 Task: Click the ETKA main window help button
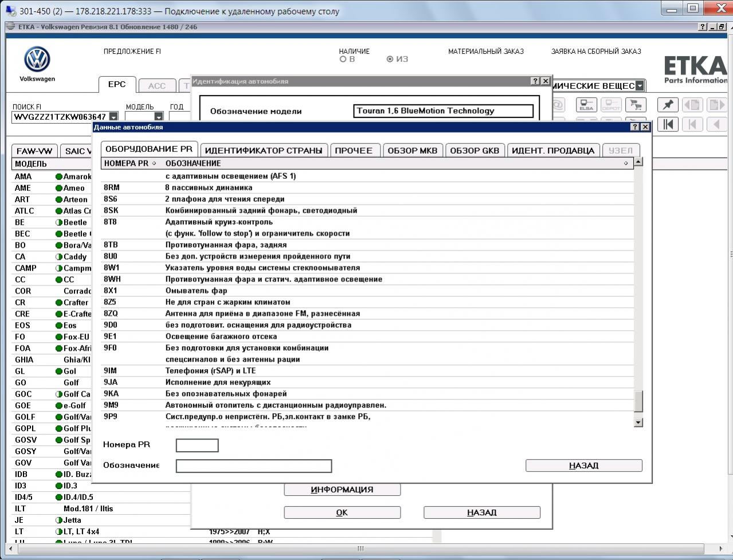(x=703, y=27)
